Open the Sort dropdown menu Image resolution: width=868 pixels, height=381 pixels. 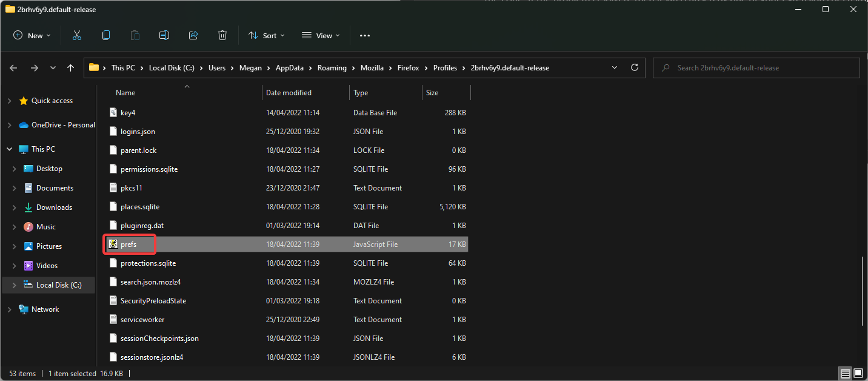tap(267, 36)
